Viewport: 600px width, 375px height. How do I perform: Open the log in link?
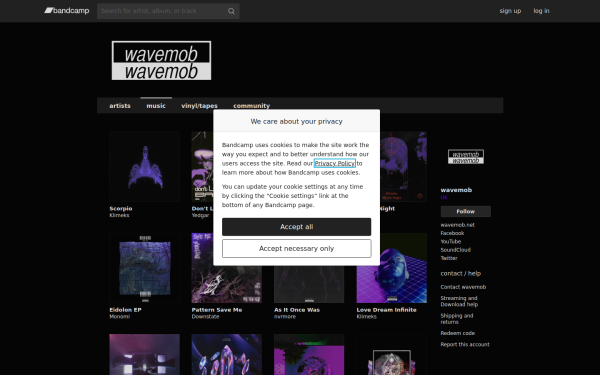541,11
